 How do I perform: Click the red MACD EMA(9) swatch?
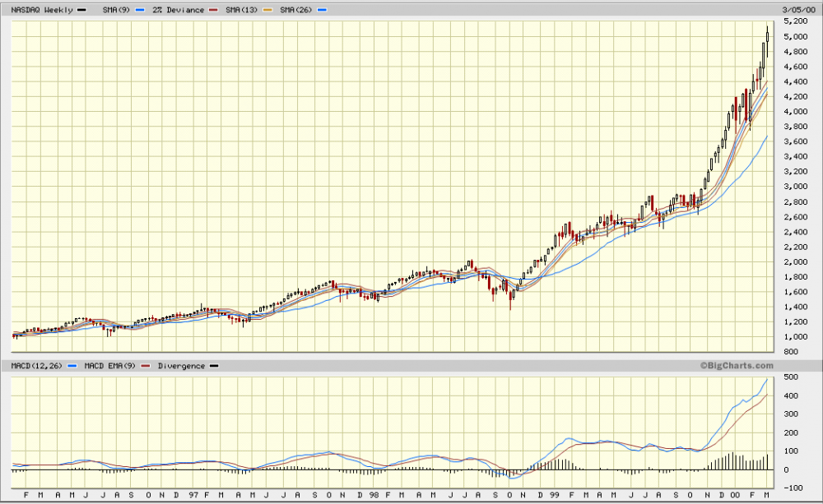(145, 366)
